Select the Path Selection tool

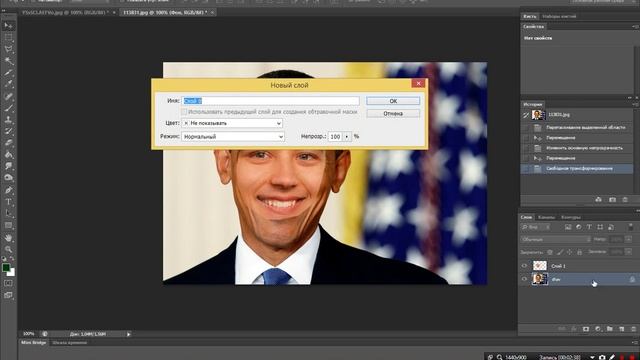(8, 213)
